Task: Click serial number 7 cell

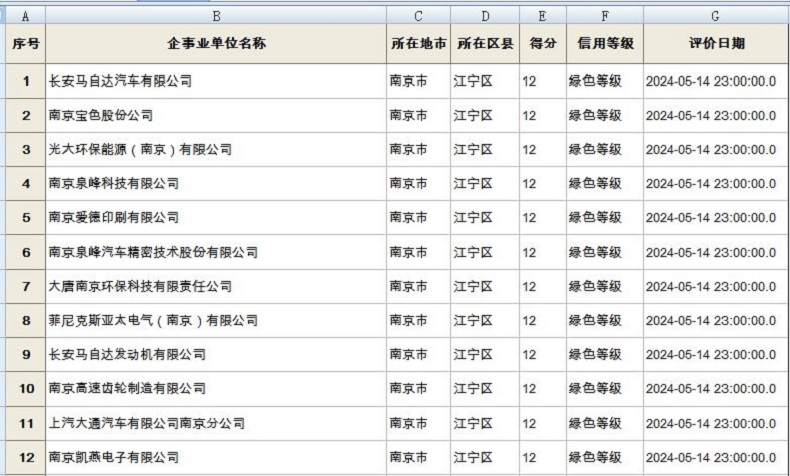Action: point(25,287)
